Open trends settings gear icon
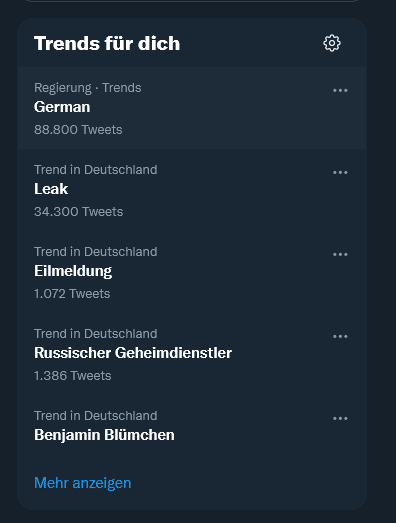Screen dimensions: 396x523 pos(332,43)
